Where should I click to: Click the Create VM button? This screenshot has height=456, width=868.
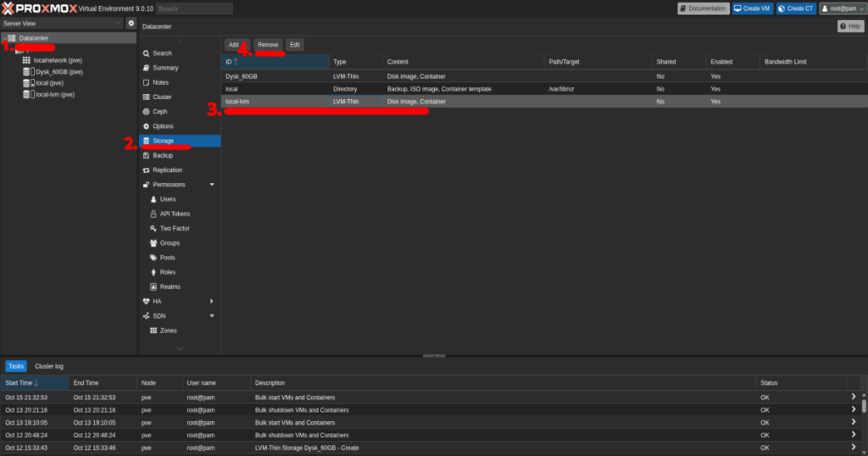pos(753,8)
